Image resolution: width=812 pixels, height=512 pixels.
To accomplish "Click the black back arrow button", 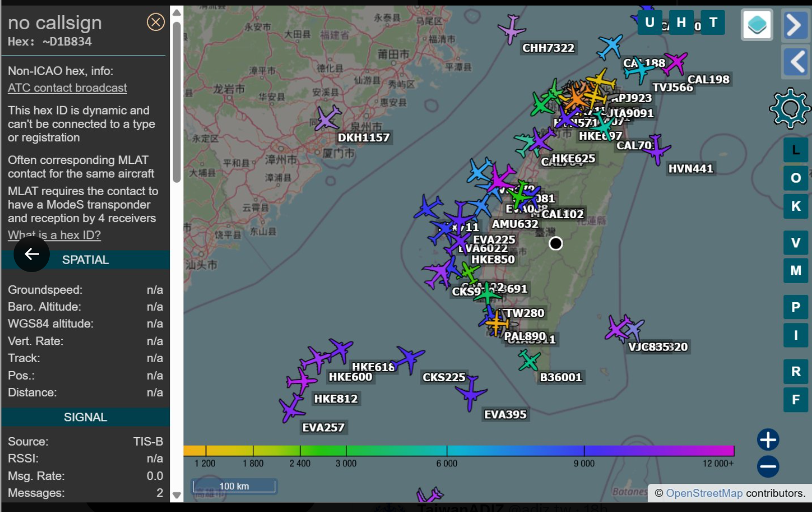I will (32, 254).
